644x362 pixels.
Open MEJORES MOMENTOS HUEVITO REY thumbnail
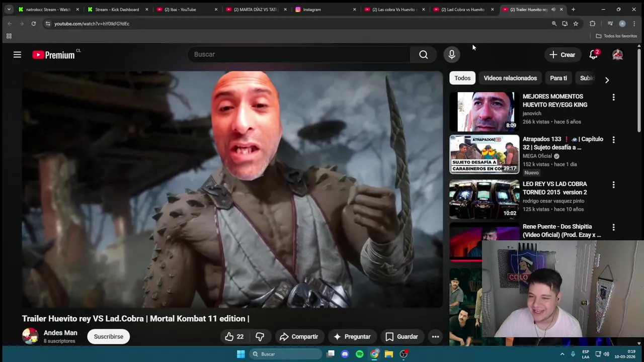(x=484, y=112)
